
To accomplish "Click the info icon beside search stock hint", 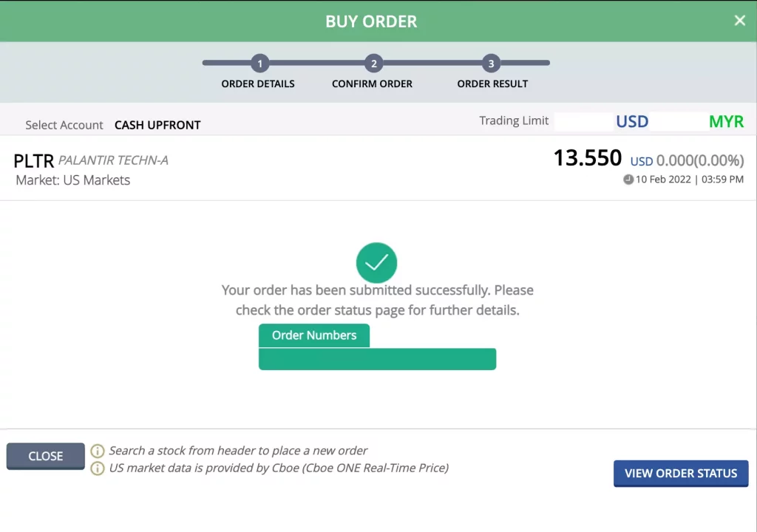I will (x=98, y=451).
